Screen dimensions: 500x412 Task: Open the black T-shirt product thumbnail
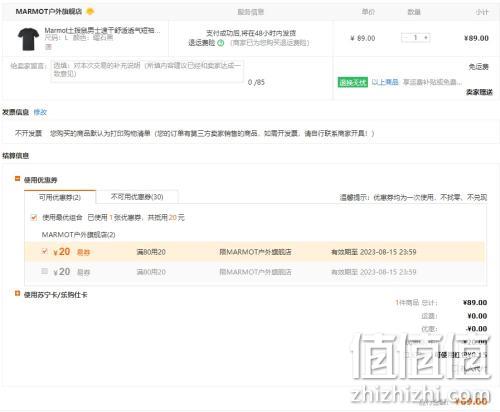(28, 39)
